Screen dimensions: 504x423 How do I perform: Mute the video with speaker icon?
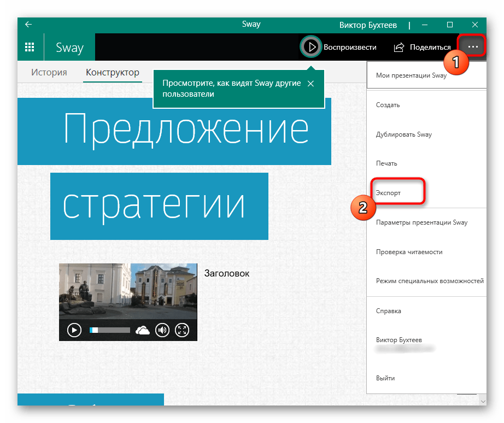pyautogui.click(x=162, y=330)
